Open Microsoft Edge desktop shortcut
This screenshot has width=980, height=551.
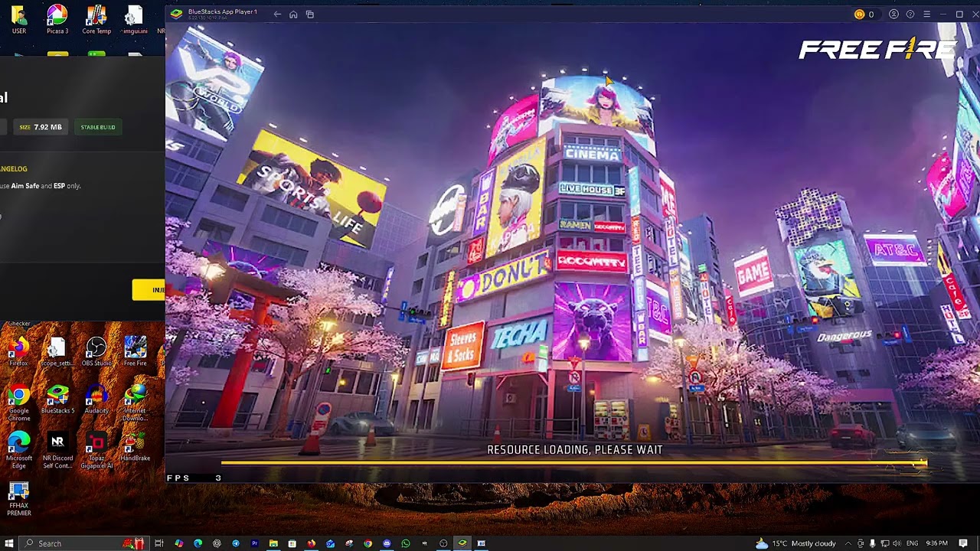coord(18,451)
